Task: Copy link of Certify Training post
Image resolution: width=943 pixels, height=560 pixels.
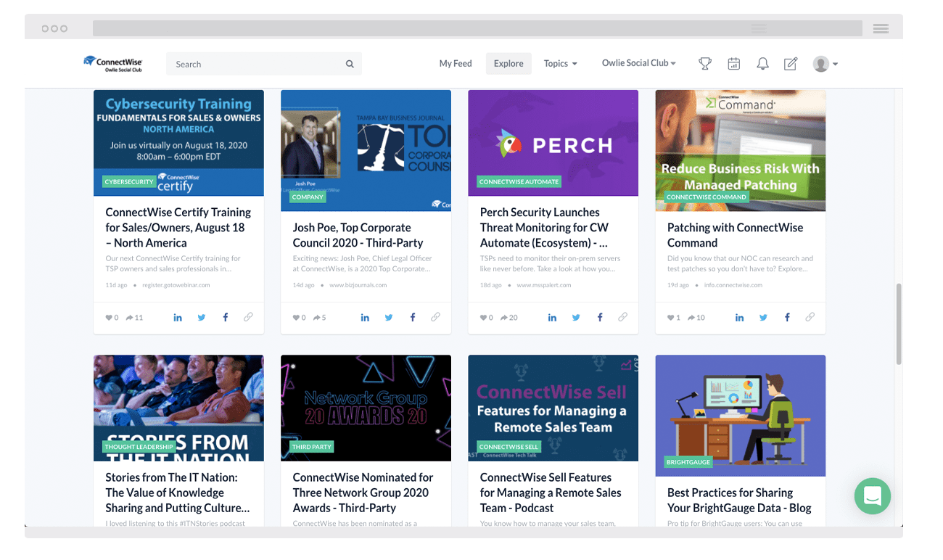Action: click(249, 317)
